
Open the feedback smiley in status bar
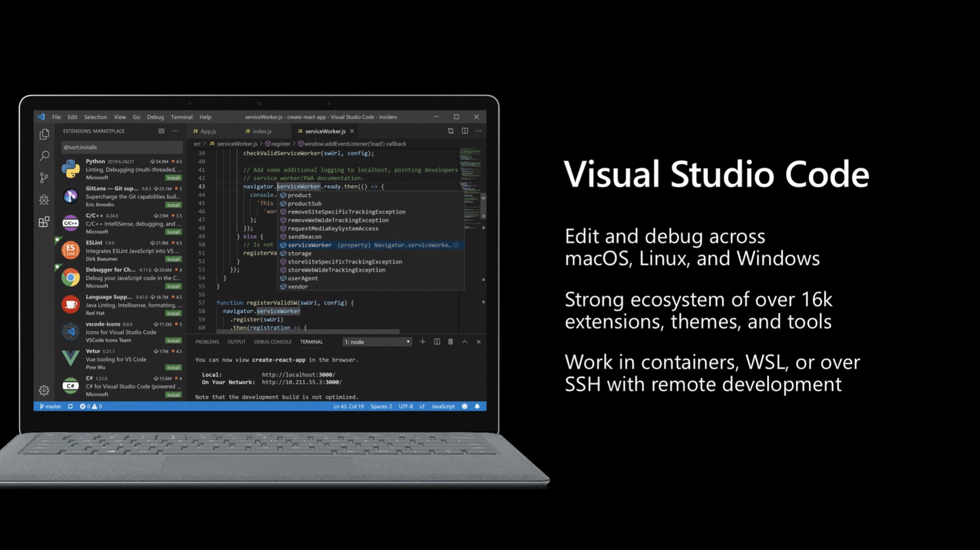click(465, 407)
